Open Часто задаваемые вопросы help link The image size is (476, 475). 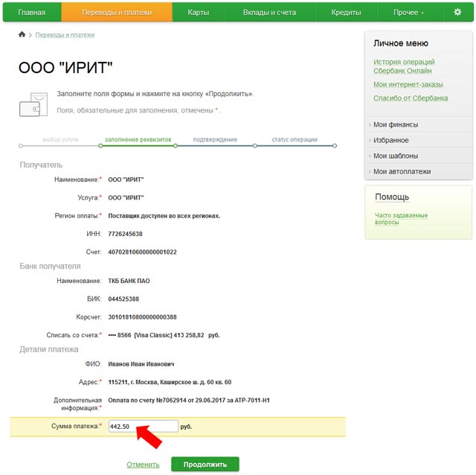tap(401, 219)
